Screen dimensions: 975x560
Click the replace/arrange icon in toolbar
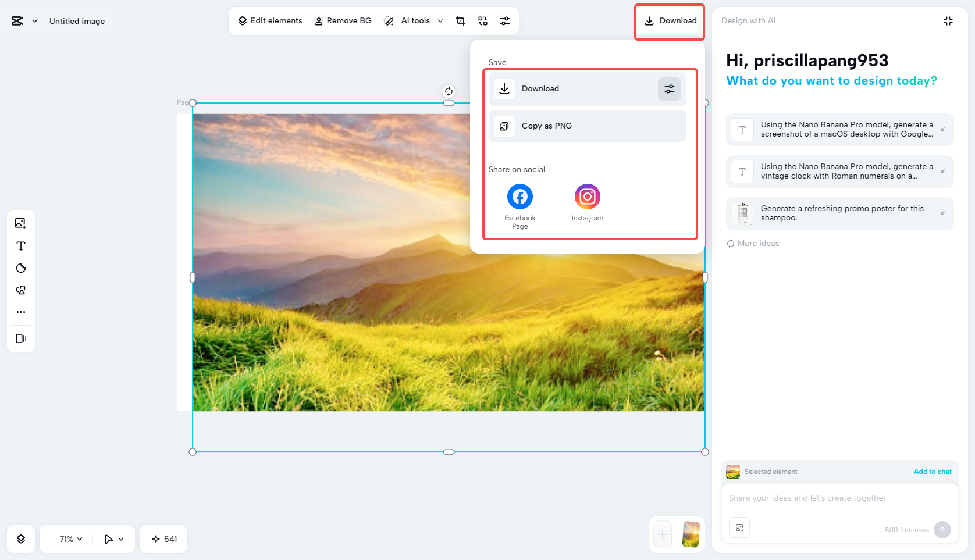pos(483,21)
